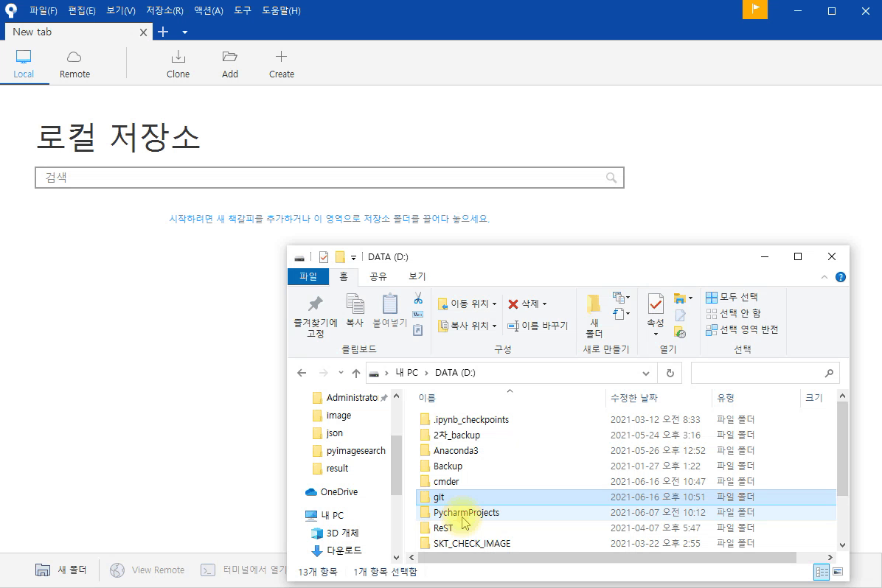This screenshot has height=588, width=882.
Task: Click 모두 선택 in ribbon
Action: point(732,297)
